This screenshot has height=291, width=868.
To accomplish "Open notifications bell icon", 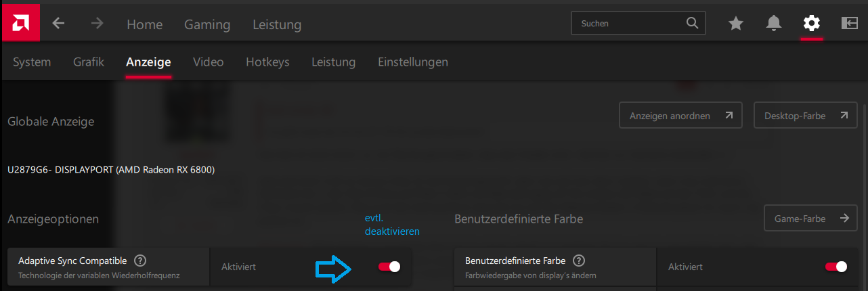I will pos(773,24).
